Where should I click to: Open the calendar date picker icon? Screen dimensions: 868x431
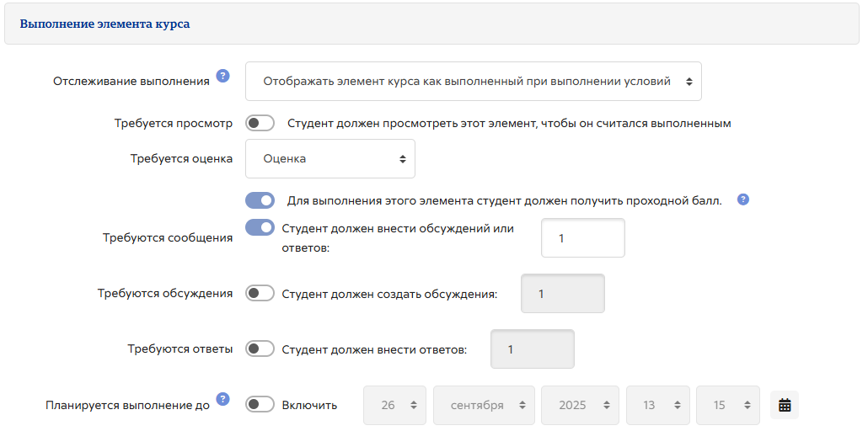pos(785,405)
